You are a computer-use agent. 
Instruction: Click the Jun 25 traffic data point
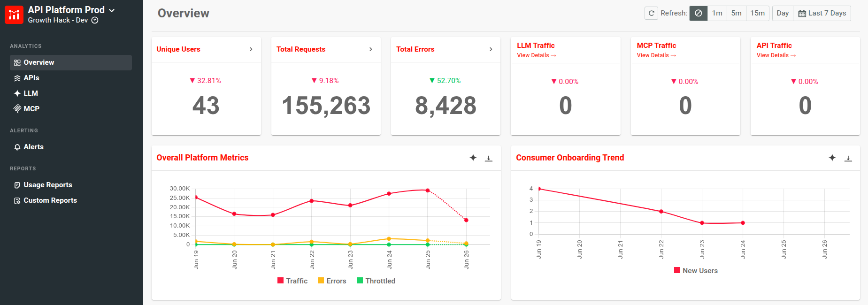[x=428, y=191]
